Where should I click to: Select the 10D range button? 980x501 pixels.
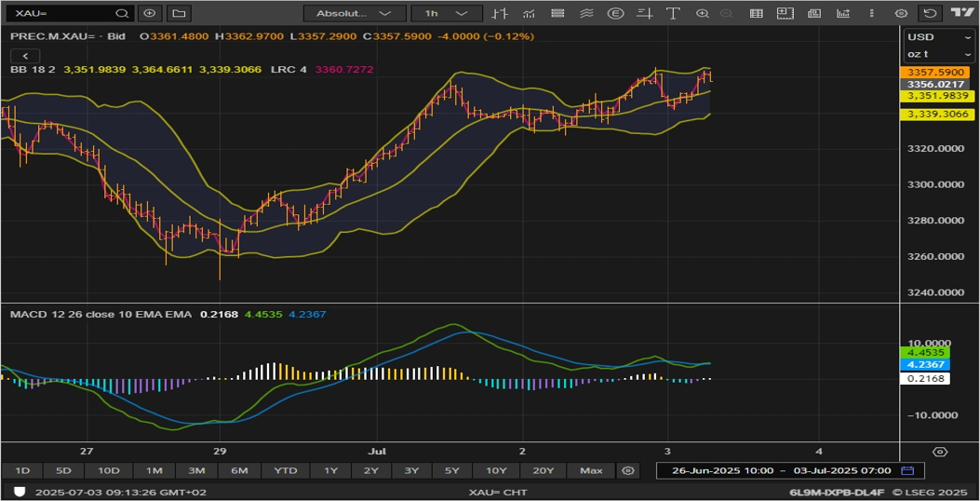point(108,470)
